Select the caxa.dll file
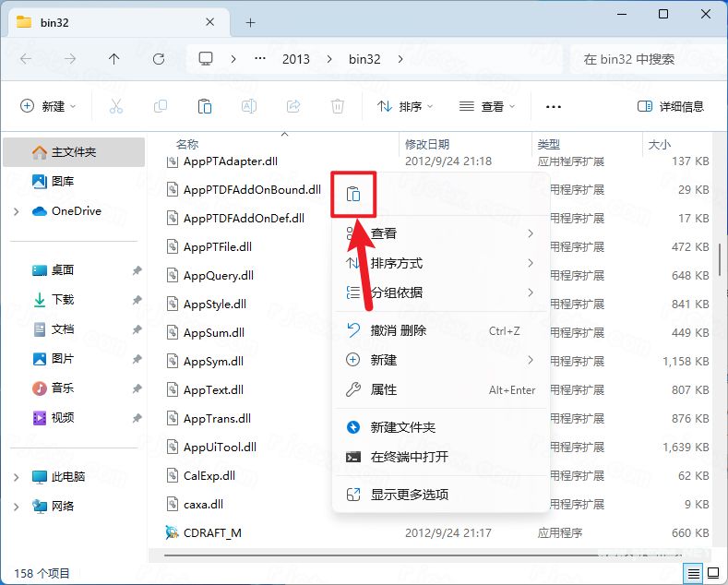 pyautogui.click(x=195, y=504)
